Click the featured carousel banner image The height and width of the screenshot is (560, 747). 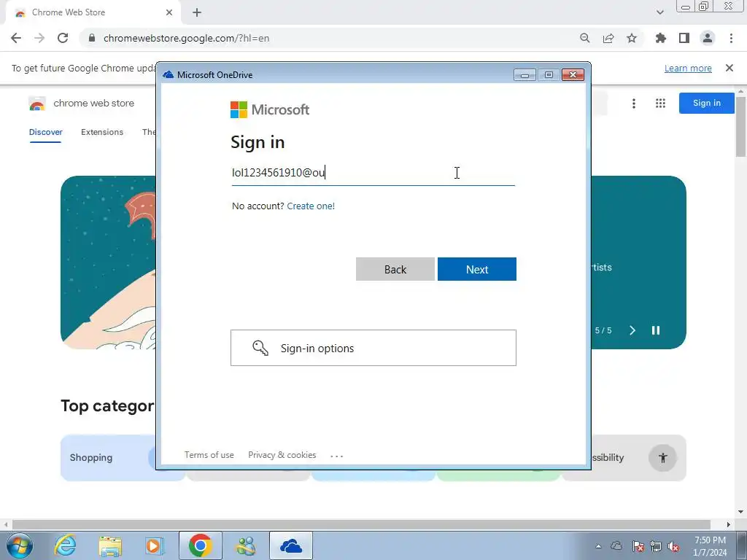click(x=109, y=262)
